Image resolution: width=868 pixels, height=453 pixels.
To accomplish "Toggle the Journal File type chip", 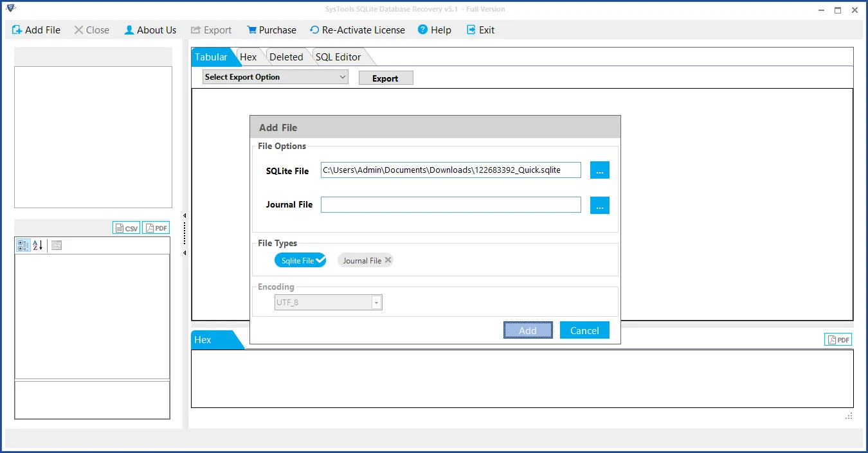I will point(365,260).
